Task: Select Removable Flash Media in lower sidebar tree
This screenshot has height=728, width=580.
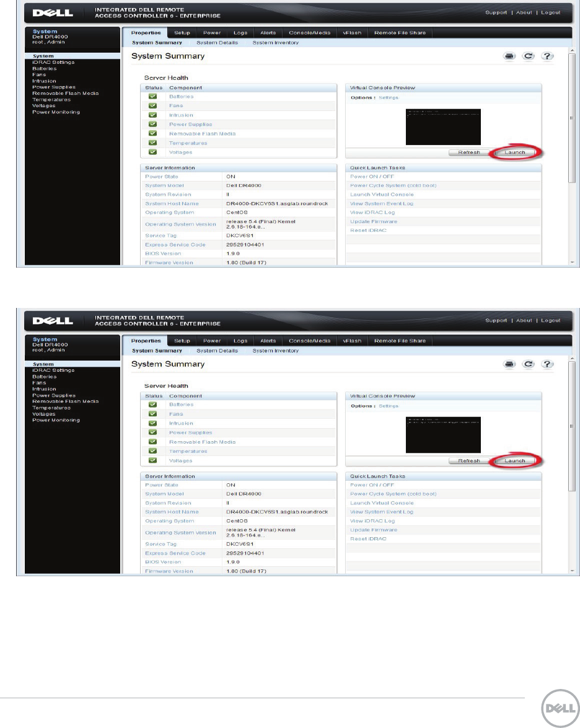Action: [x=66, y=401]
